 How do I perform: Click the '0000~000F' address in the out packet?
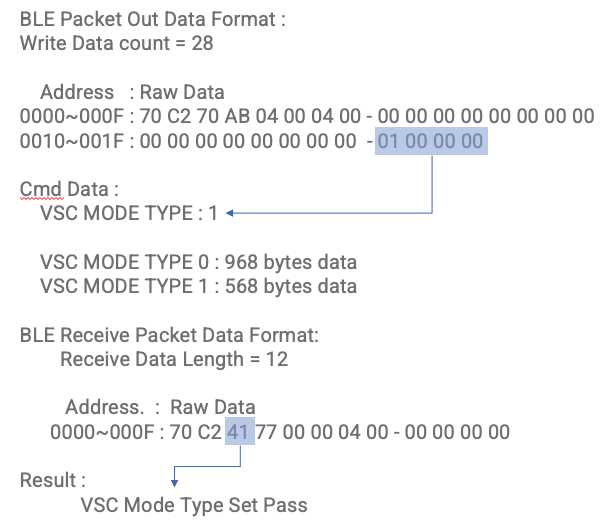pos(72,116)
